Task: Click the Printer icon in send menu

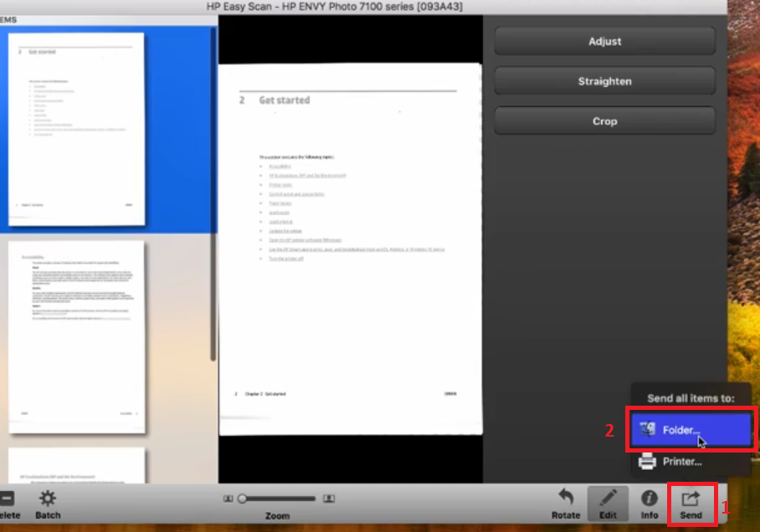Action: pyautogui.click(x=647, y=461)
